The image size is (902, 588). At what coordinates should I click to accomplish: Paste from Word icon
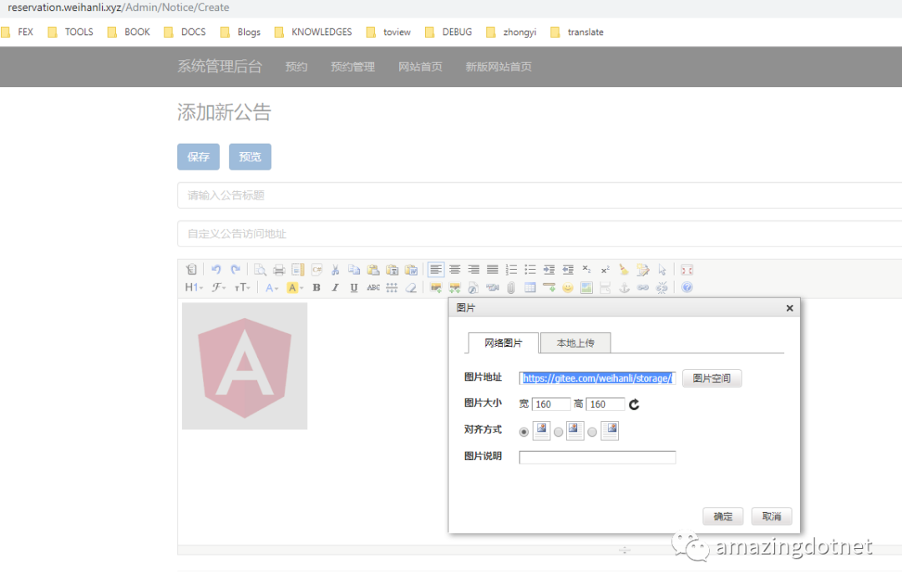pos(411,269)
